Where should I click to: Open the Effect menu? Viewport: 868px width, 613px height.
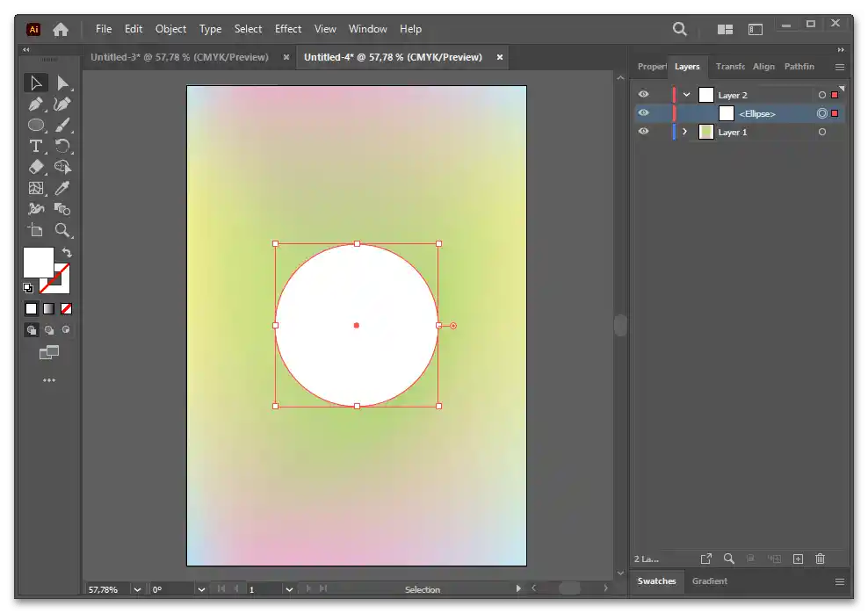[287, 29]
